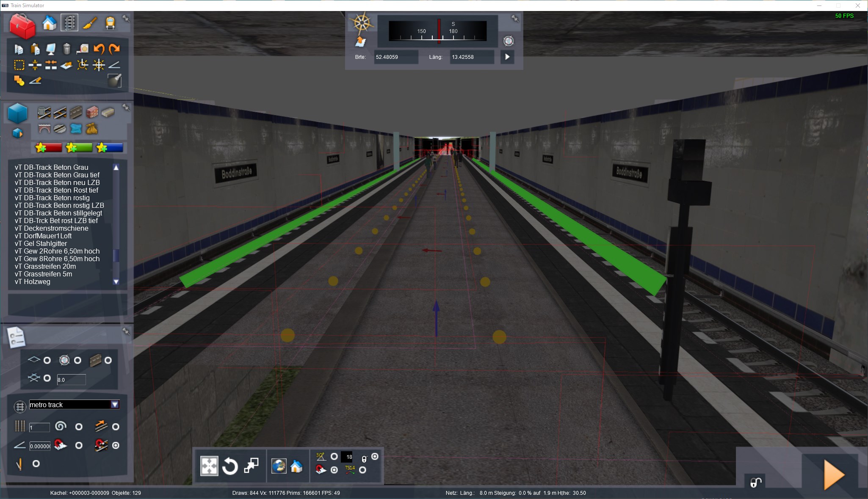Select the dashed yellow selection box tool
The image size is (868, 499).
click(x=19, y=65)
